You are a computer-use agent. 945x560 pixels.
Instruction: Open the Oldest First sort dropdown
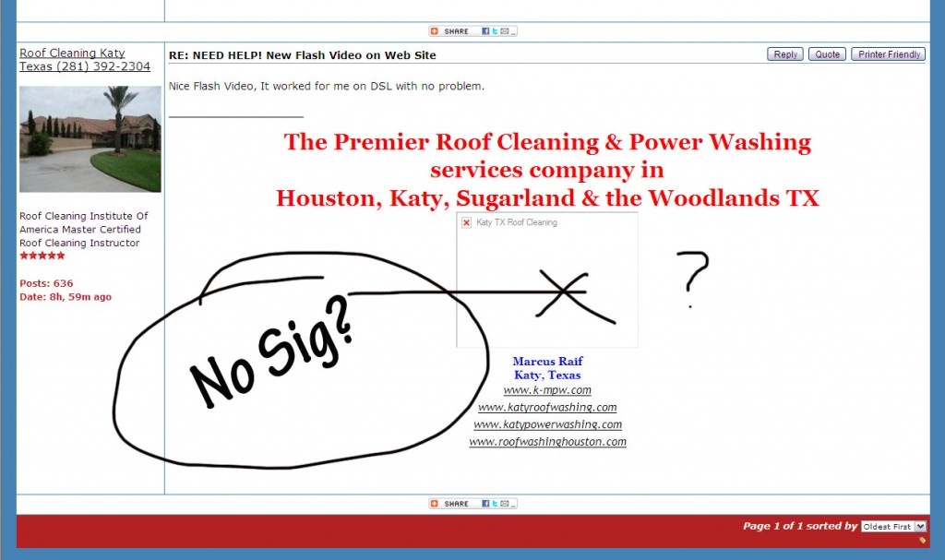(x=893, y=526)
